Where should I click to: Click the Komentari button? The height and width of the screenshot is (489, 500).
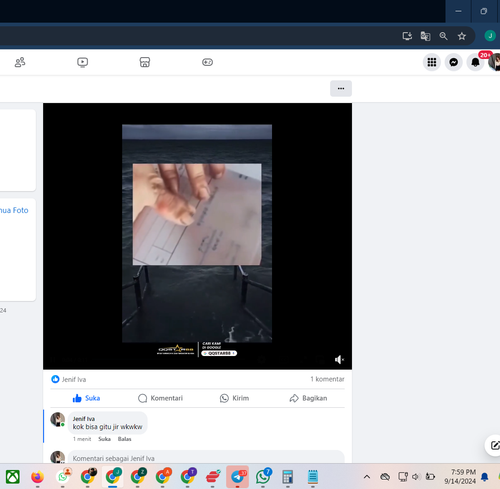click(x=160, y=398)
